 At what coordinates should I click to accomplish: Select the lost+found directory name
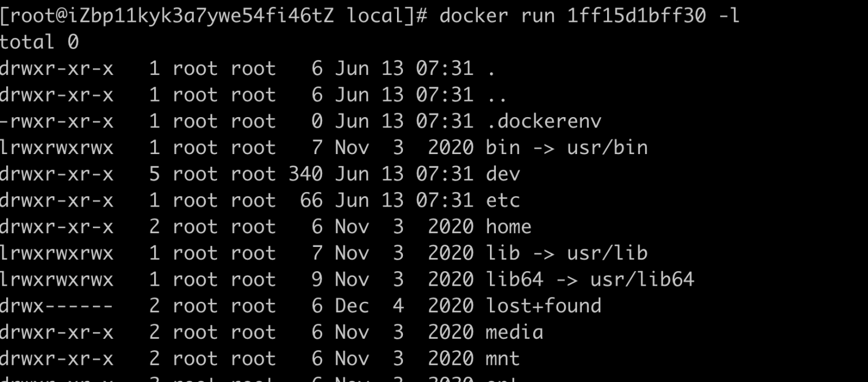[544, 306]
